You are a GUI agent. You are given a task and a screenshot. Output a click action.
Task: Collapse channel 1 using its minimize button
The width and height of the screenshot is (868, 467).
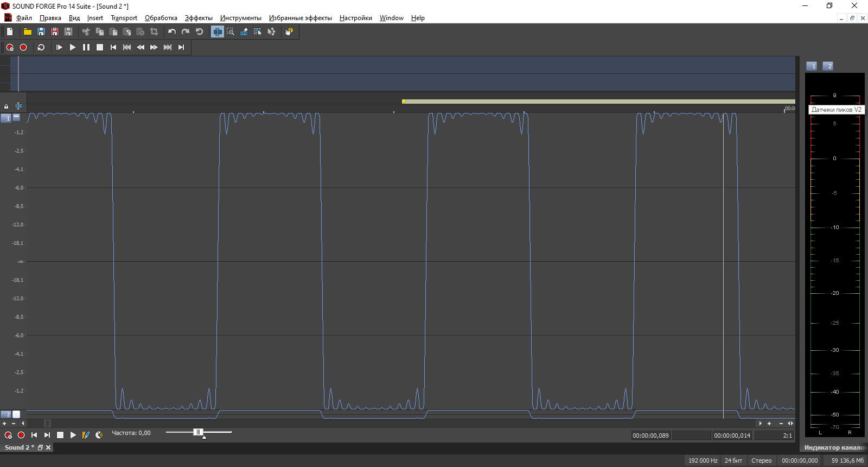click(x=16, y=117)
